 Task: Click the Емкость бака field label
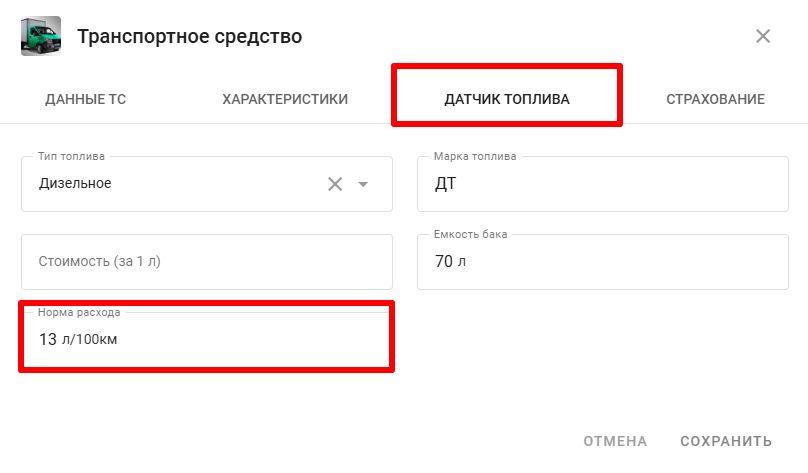tap(471, 234)
